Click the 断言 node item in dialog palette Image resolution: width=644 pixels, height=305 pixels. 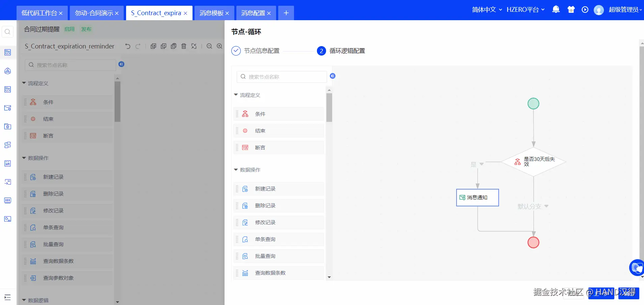coord(279,147)
